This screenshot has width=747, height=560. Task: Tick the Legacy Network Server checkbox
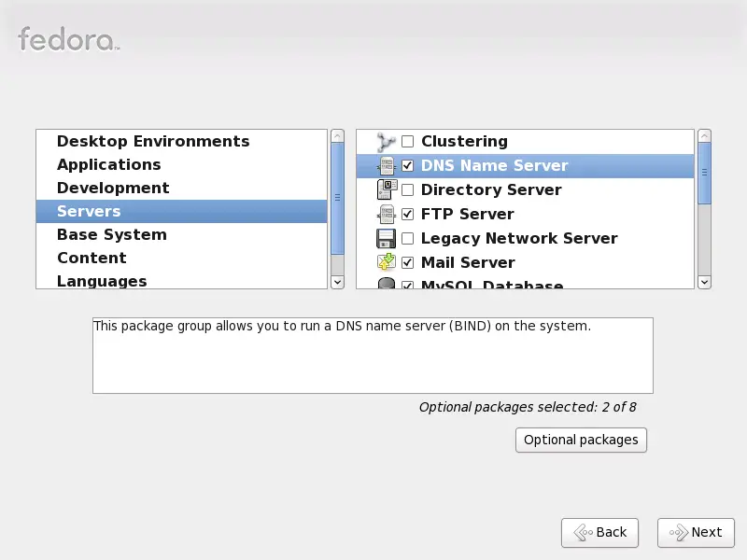tap(407, 238)
